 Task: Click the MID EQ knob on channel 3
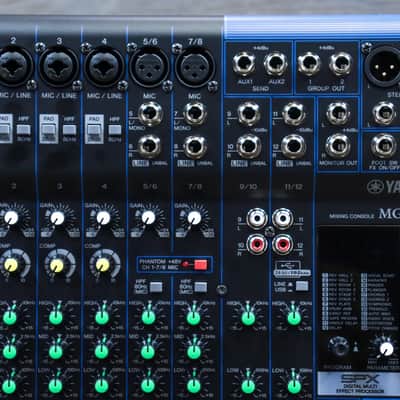point(56,351)
